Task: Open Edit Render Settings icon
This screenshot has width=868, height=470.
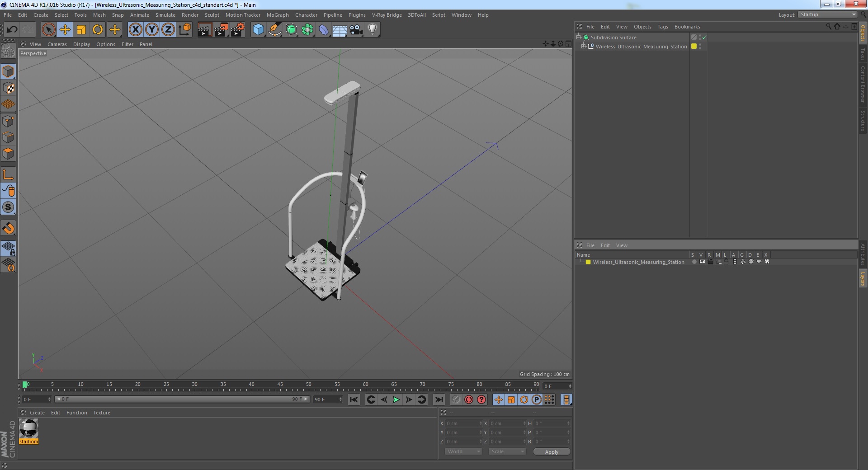Action: [x=238, y=30]
